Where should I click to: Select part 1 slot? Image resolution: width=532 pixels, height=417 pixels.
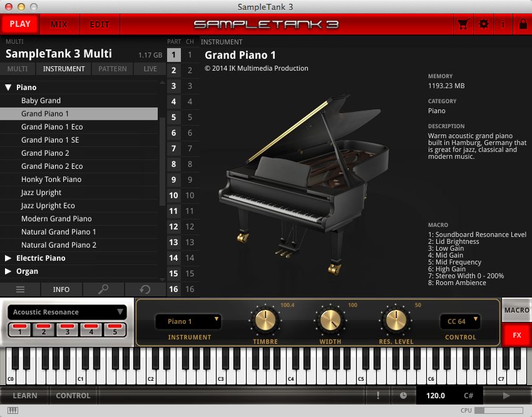click(x=174, y=55)
